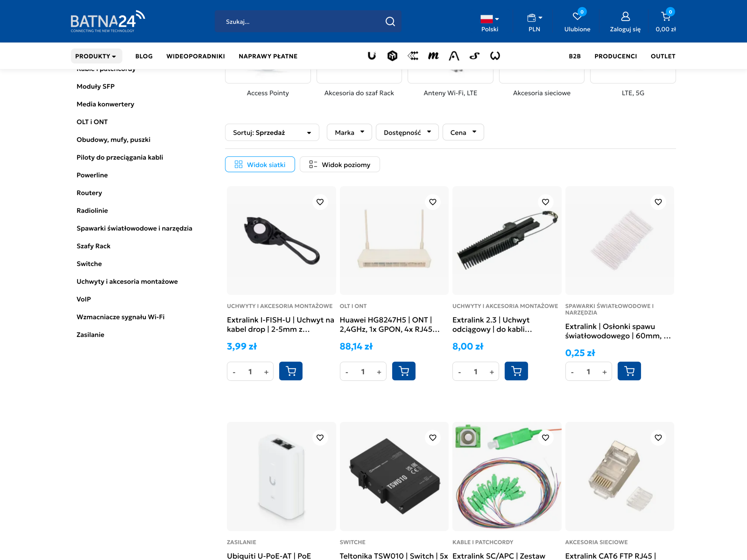Switch to Widok siatki grid view
The image size is (747, 560).
coord(260,164)
